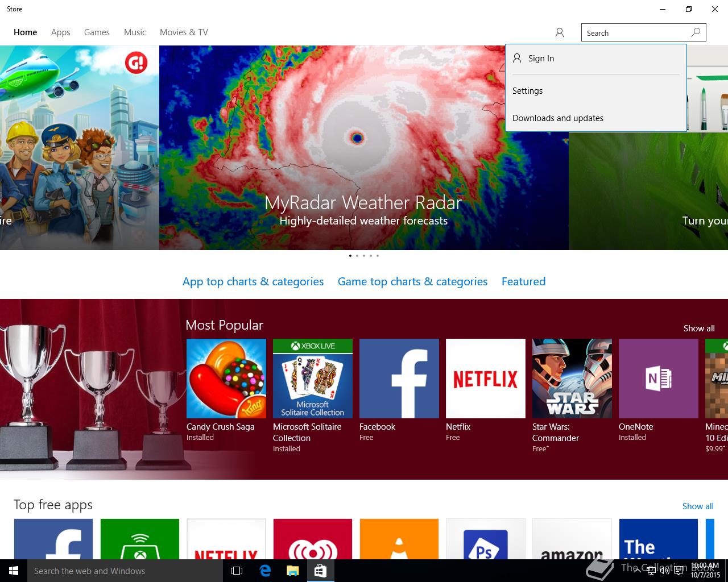Open the iHeartRadio app tile
Viewport: 728px width, 582px height.
pos(313,539)
